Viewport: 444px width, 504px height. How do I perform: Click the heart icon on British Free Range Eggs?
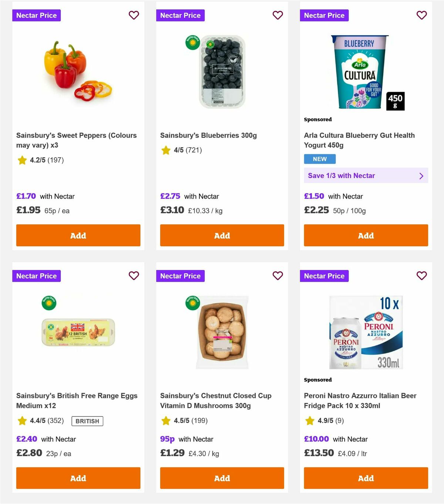[134, 276]
